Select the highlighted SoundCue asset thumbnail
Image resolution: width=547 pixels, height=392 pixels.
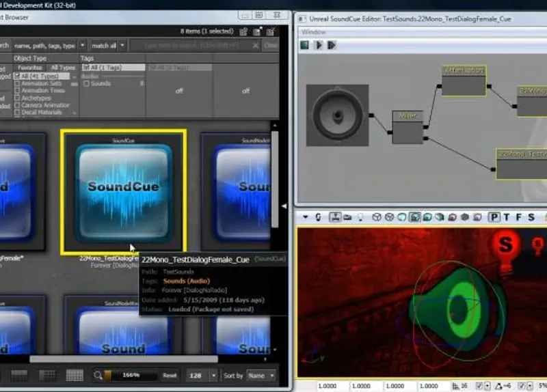tap(124, 193)
